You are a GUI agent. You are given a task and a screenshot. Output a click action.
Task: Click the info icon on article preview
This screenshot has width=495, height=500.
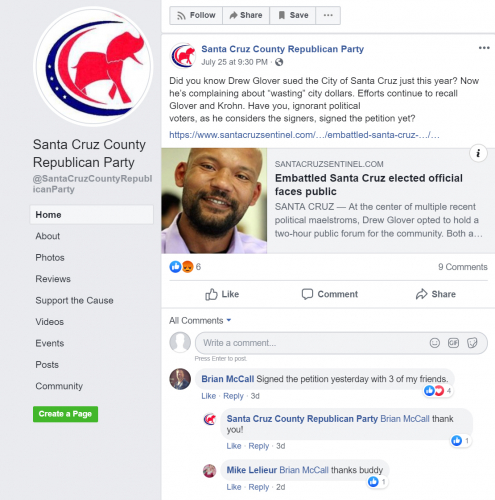pyautogui.click(x=478, y=153)
